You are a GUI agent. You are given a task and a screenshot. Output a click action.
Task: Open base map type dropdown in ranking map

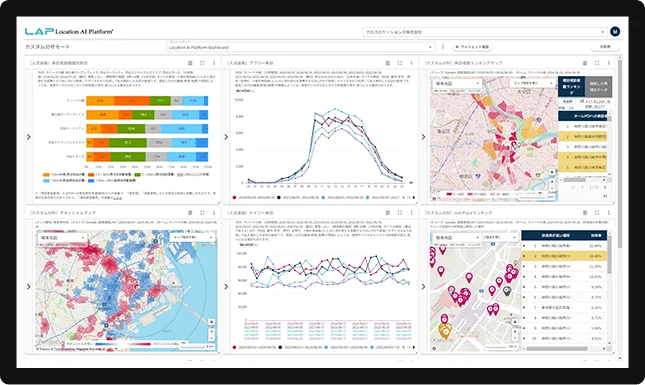457,83
